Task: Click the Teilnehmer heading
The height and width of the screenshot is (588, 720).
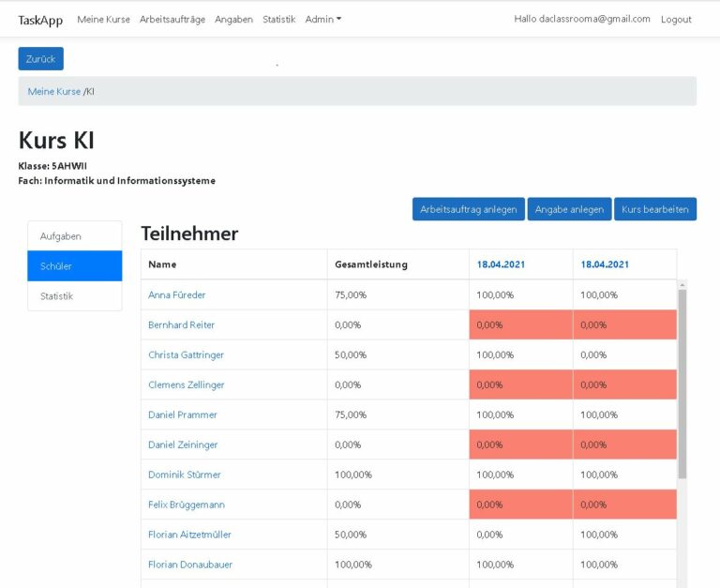Action: [x=189, y=234]
